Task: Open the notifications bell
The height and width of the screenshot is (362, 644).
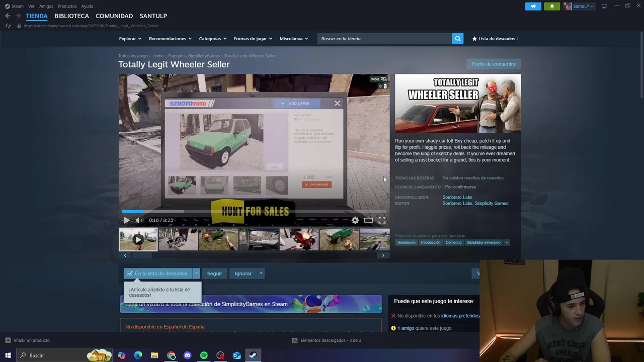Action: pos(552,6)
